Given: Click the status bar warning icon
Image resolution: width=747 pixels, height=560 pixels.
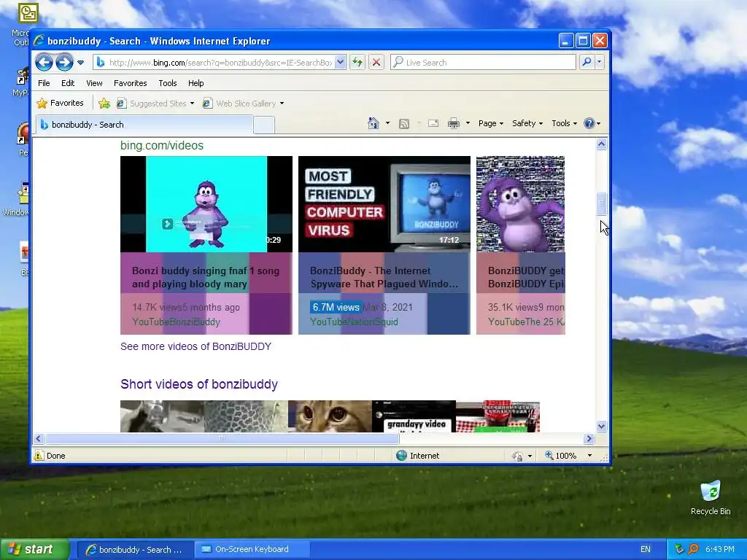Looking at the screenshot, I should pos(39,456).
